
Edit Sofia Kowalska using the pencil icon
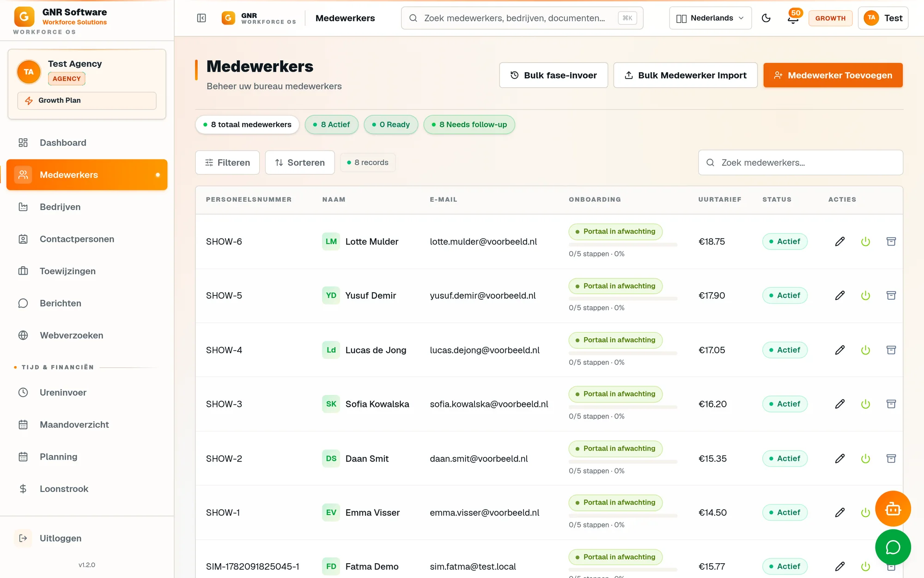840,404
